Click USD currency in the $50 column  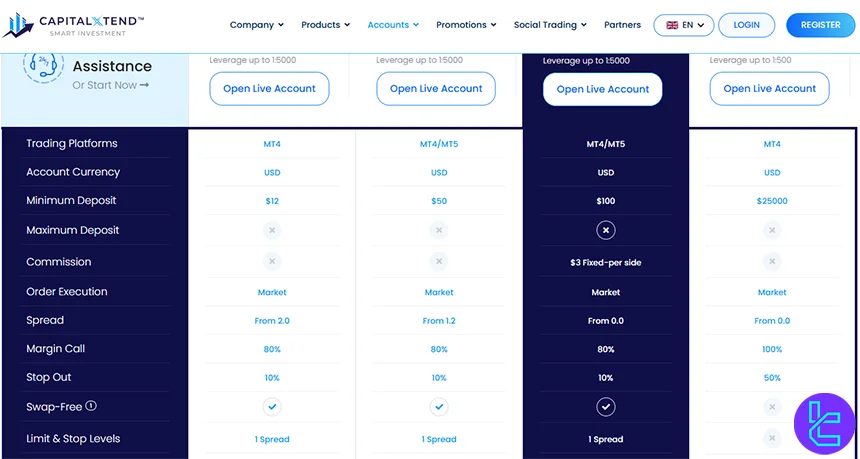pos(439,173)
